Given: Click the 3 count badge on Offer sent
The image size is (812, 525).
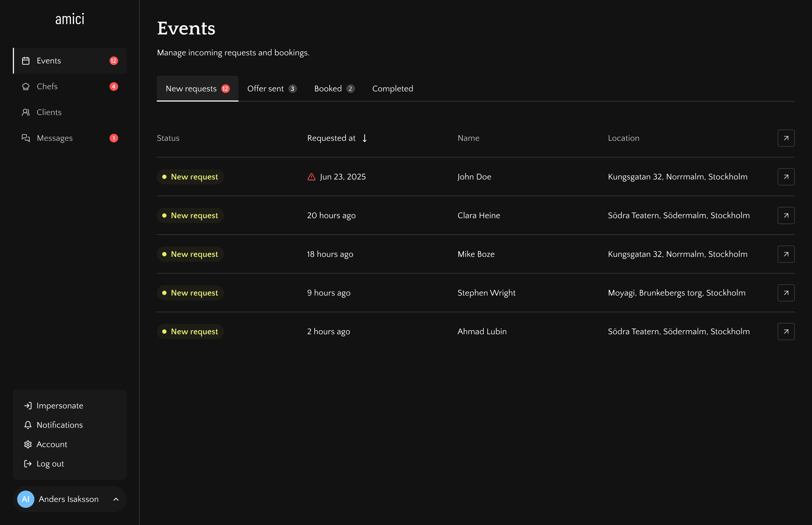Looking at the screenshot, I should [x=292, y=89].
